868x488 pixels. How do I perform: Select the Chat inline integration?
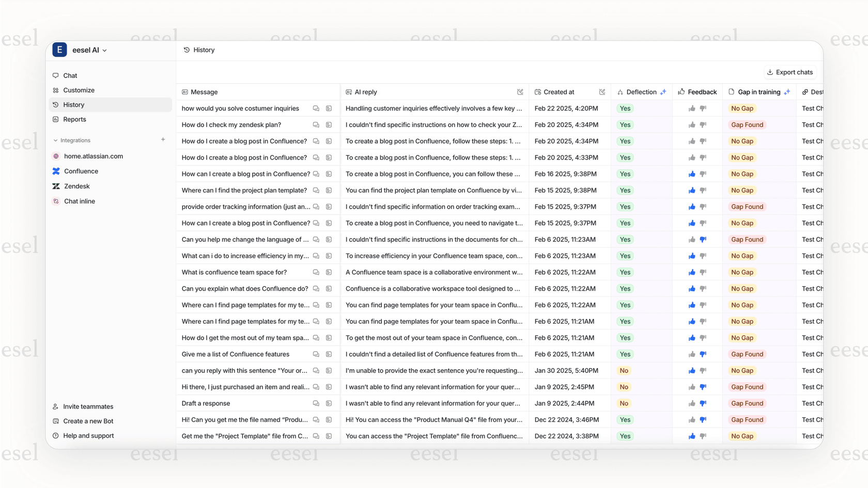(79, 201)
